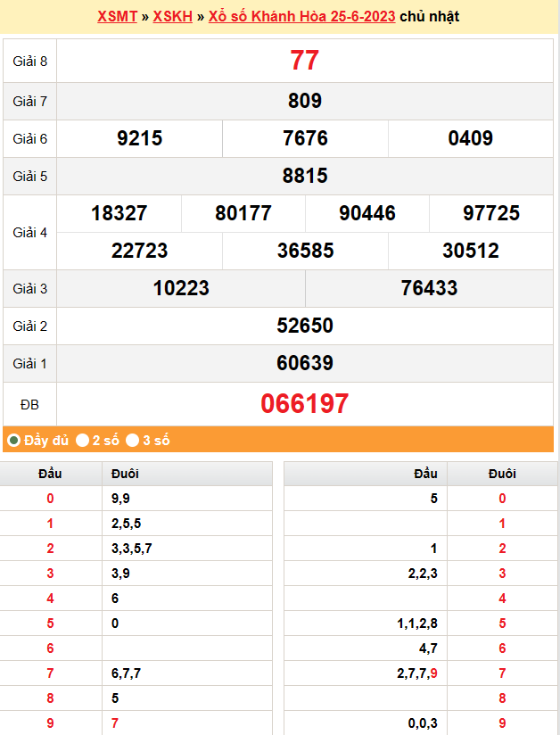The width and height of the screenshot is (560, 735).
Task: Click the special prize number 066197
Action: [x=304, y=404]
